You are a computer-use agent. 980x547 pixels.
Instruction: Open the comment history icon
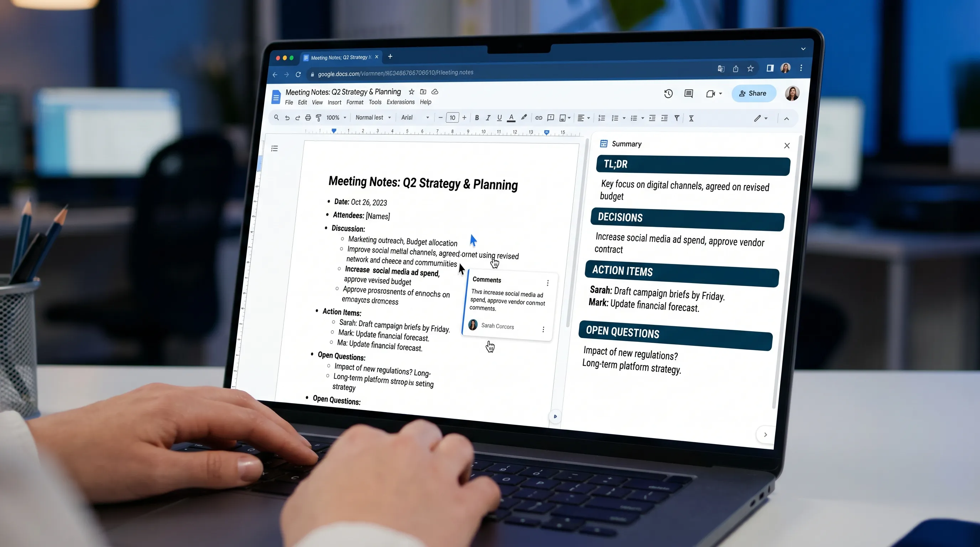688,94
